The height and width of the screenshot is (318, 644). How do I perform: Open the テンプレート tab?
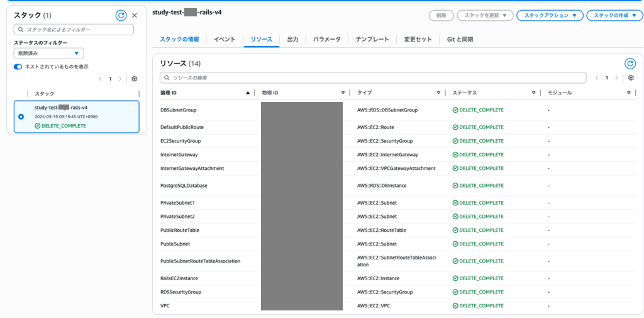[372, 39]
